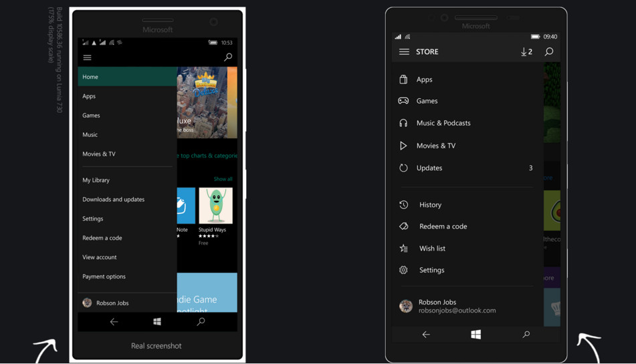Image resolution: width=636 pixels, height=364 pixels.
Task: Click the Redeem a code tag icon
Action: pyautogui.click(x=403, y=226)
